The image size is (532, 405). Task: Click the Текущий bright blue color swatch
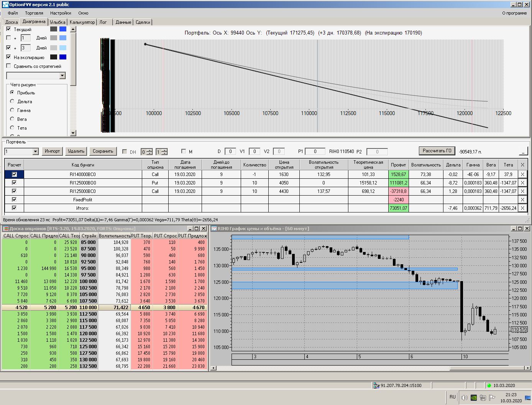63,29
